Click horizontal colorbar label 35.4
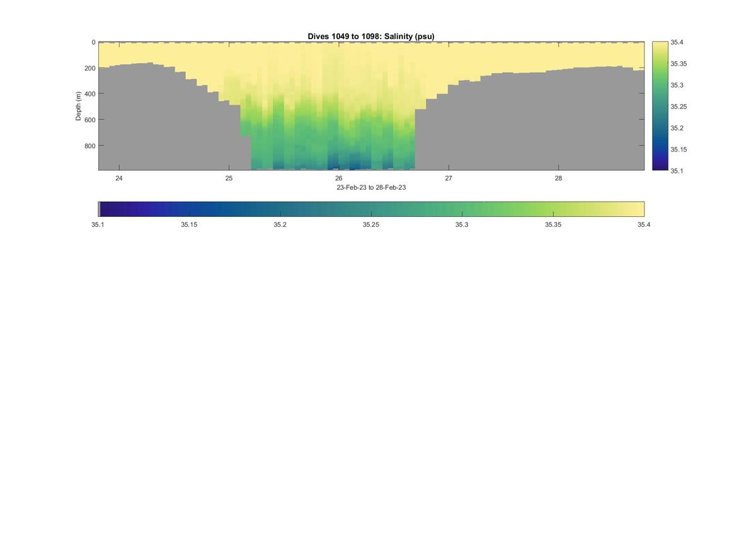Screen dimensions: 756x558 click(644, 224)
